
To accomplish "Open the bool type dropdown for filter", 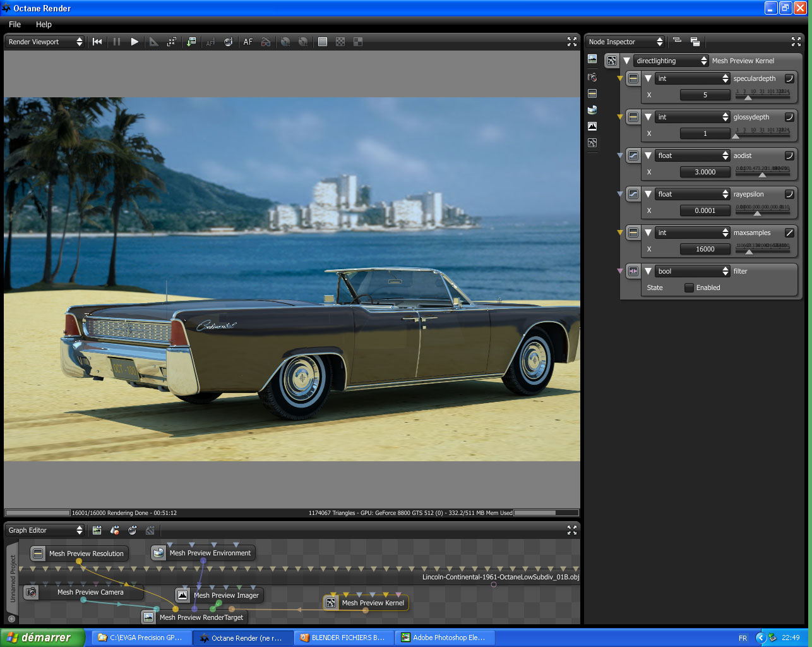I will click(692, 271).
